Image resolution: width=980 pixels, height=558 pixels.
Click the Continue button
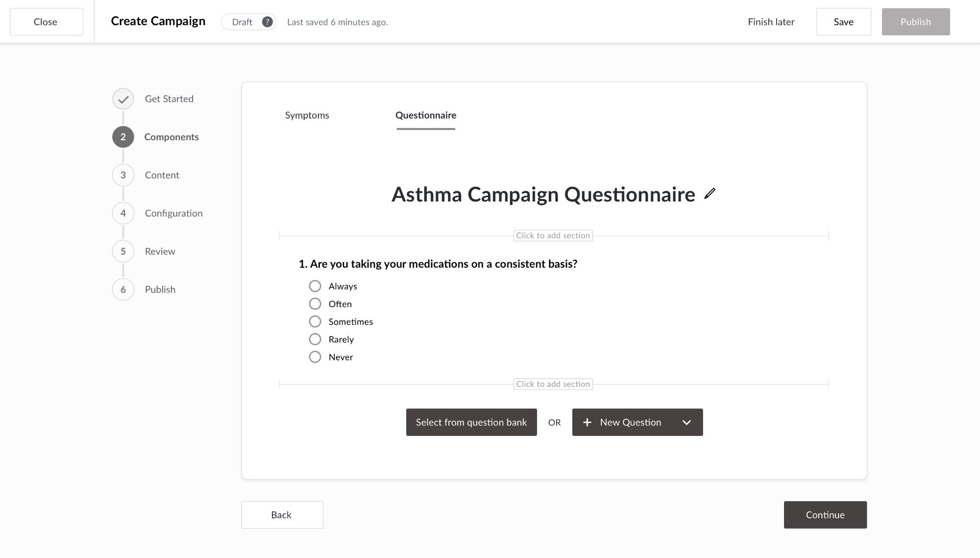tap(825, 515)
